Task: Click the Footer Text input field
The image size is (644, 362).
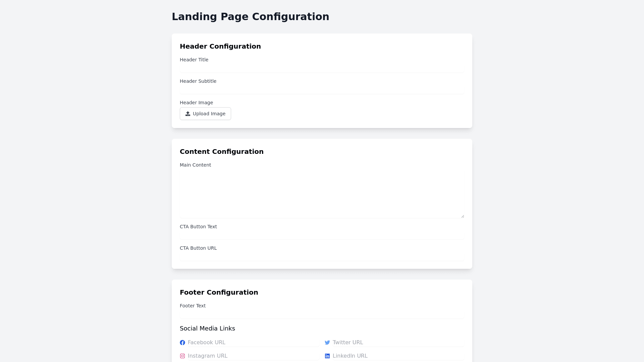Action: pyautogui.click(x=322, y=314)
